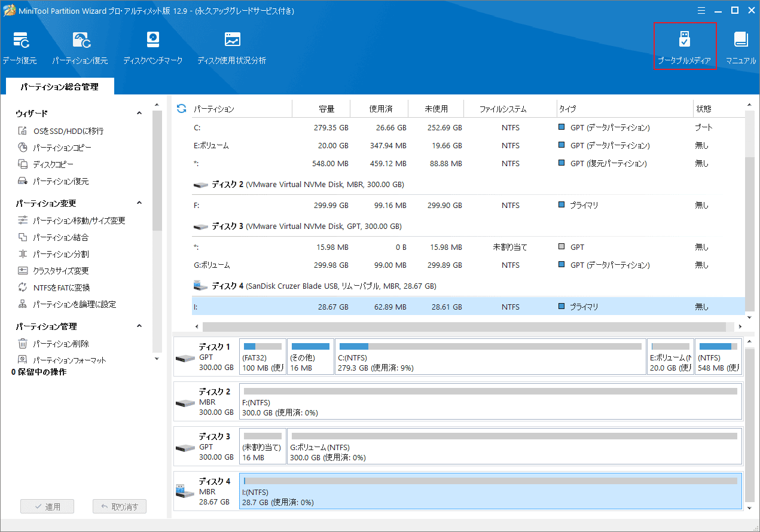Click the パーティション復元 sidebar wizard icon

coord(23,181)
